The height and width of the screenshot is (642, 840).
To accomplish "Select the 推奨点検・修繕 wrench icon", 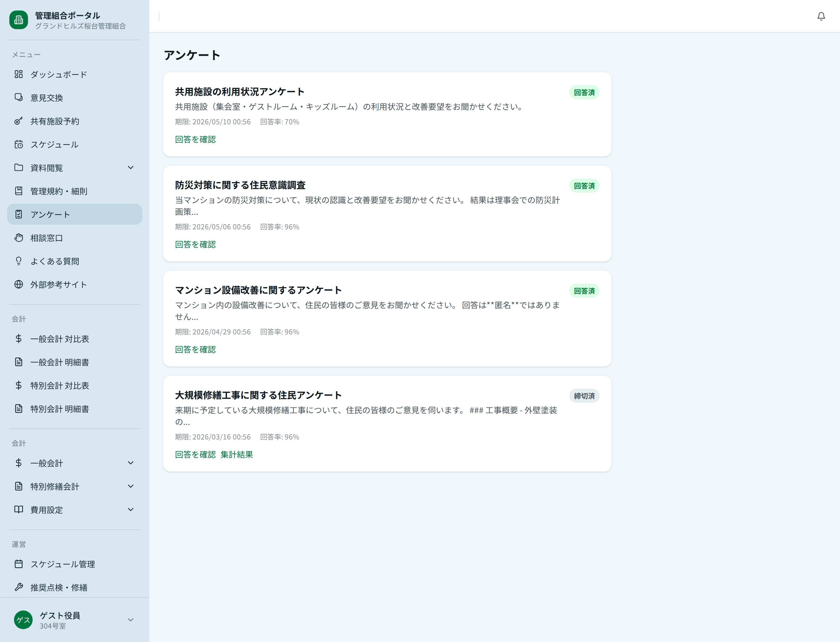I will 19,587.
